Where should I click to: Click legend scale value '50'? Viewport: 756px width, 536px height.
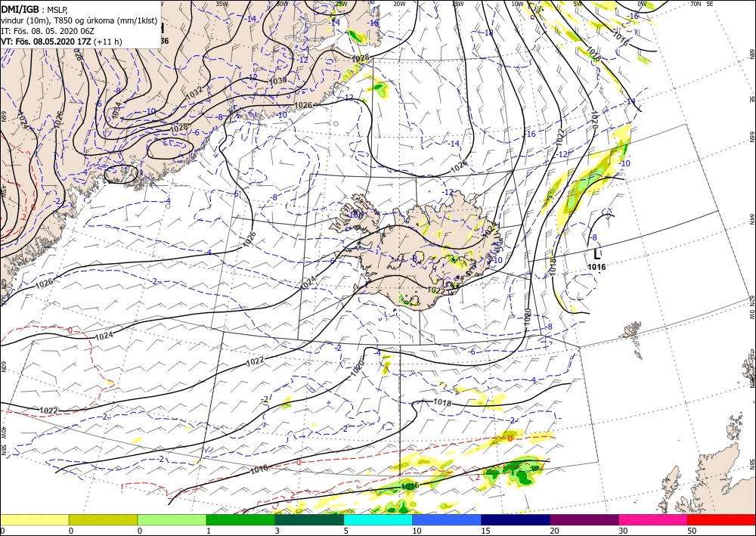[690, 531]
